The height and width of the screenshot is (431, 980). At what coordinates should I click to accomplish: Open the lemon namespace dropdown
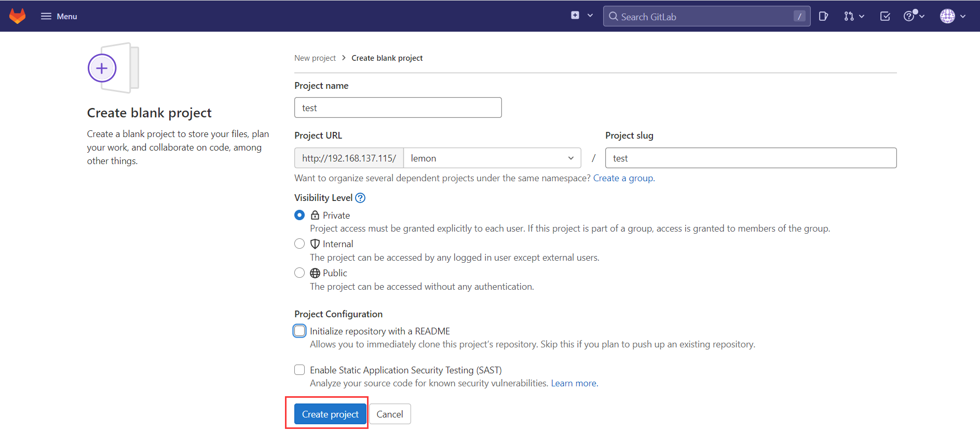pyautogui.click(x=492, y=158)
